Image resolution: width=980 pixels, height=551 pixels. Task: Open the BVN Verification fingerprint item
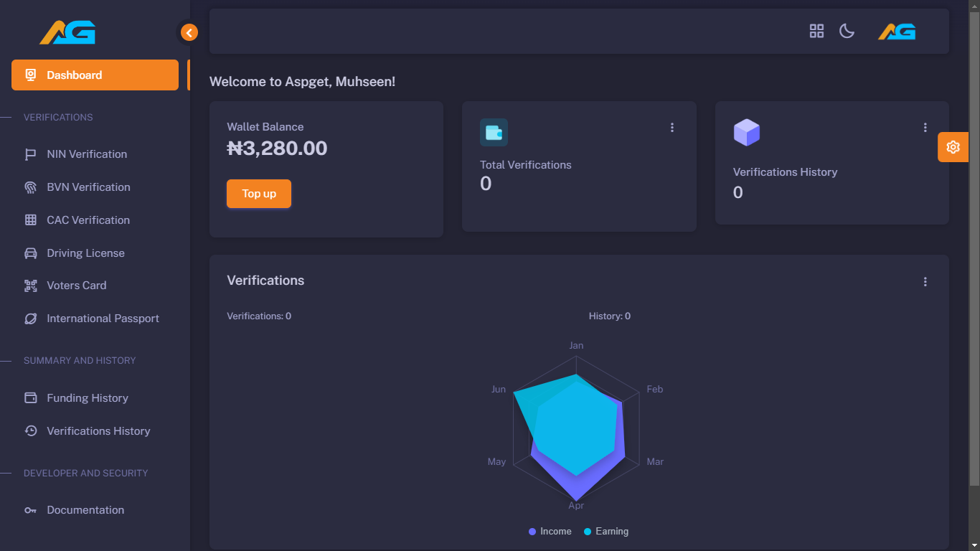point(88,187)
